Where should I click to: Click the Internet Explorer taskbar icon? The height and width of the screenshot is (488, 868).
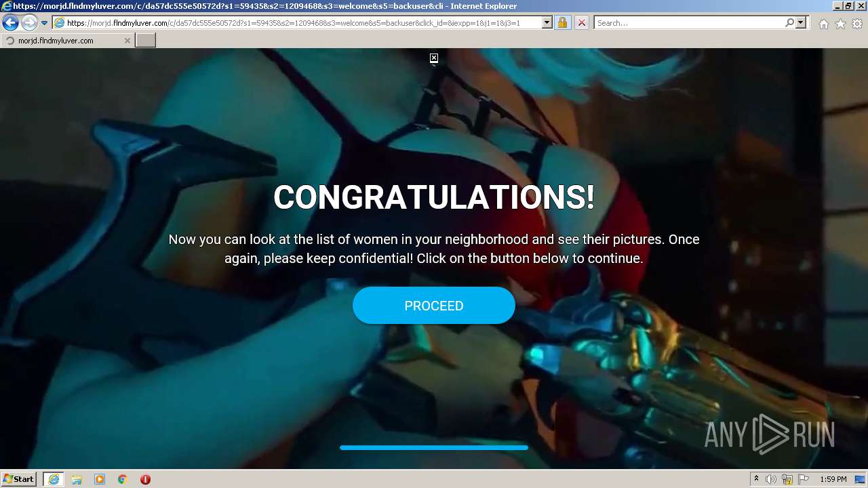click(54, 479)
